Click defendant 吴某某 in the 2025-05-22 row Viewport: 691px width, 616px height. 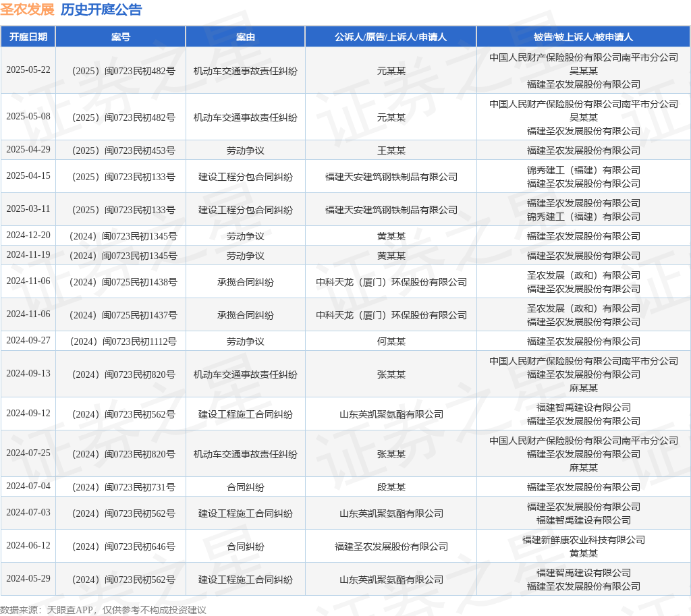[584, 71]
